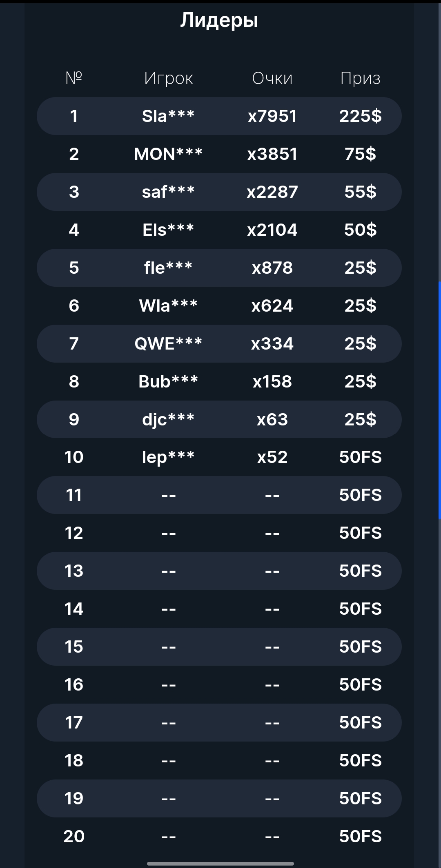The image size is (441, 868).
Task: Select player Wla*** in row six
Action: click(x=168, y=306)
